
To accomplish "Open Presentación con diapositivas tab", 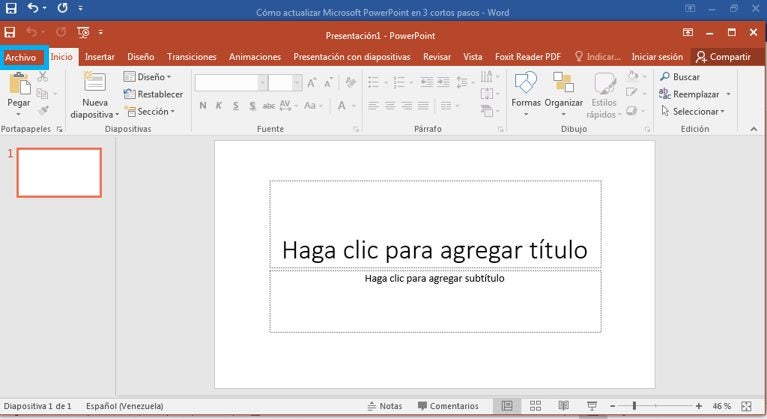I will [352, 57].
